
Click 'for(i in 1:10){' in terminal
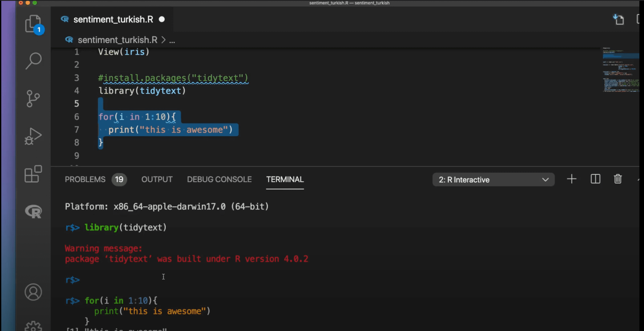tap(121, 301)
